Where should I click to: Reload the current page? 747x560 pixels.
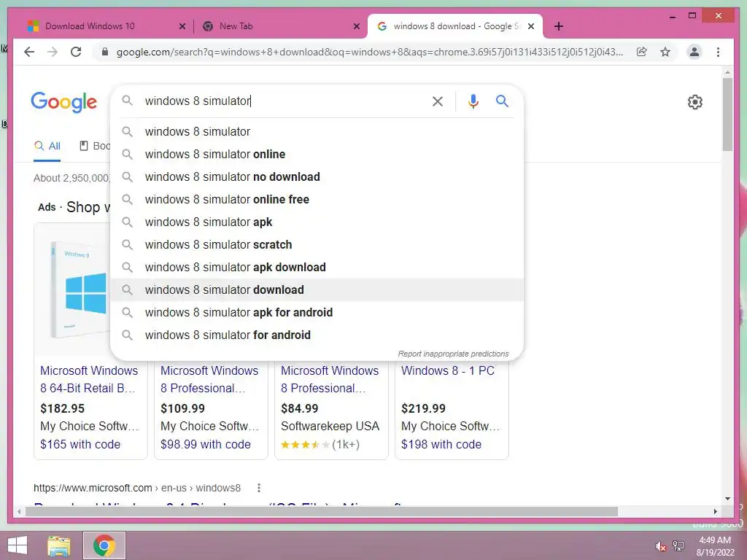tap(76, 52)
